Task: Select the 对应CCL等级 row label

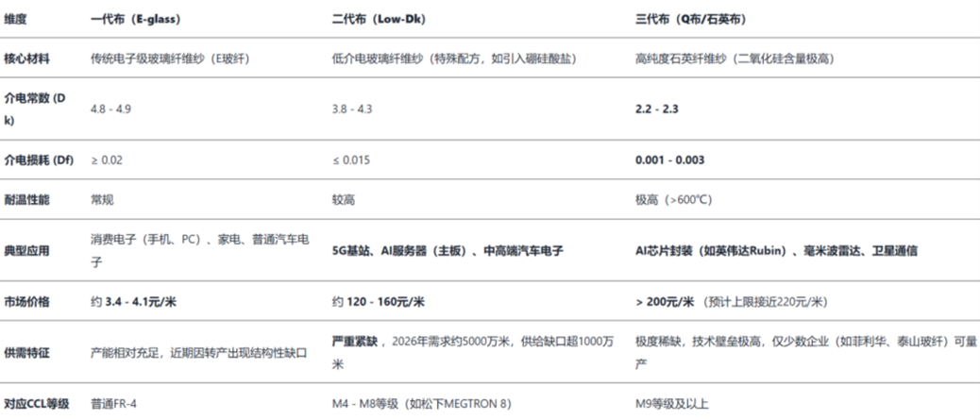Action: point(37,403)
